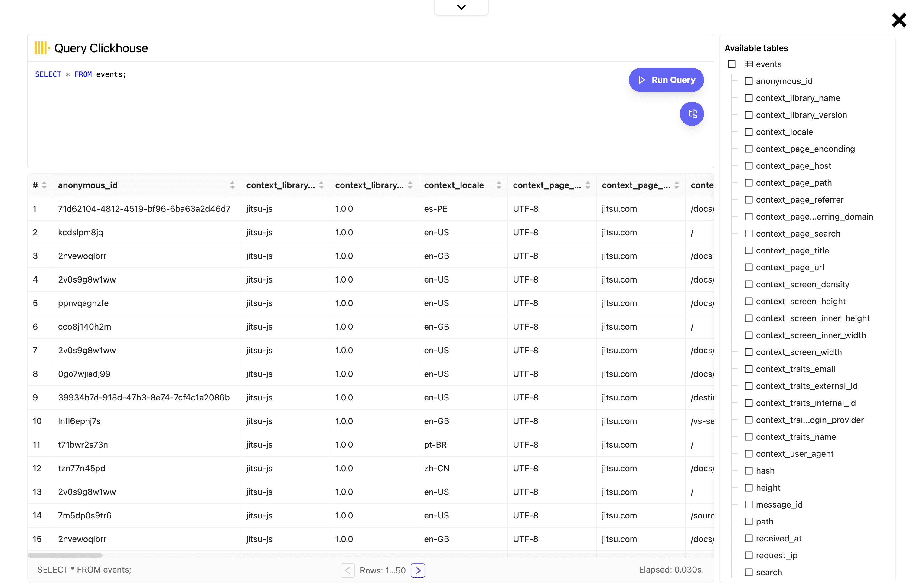Click the context_page_url tree label
923x588 pixels.
(790, 268)
